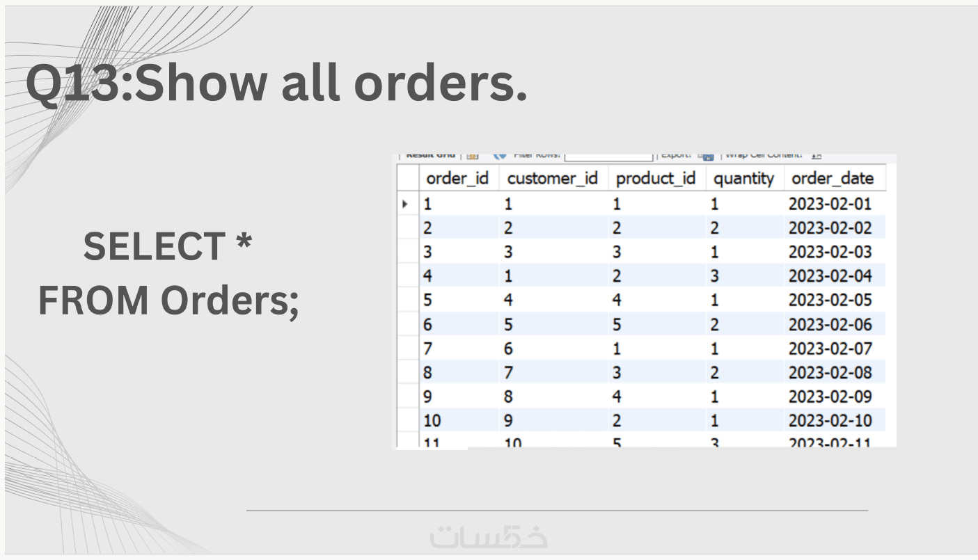Click the quantity column header
Image resolution: width=978 pixels, height=560 pixels.
click(x=744, y=179)
